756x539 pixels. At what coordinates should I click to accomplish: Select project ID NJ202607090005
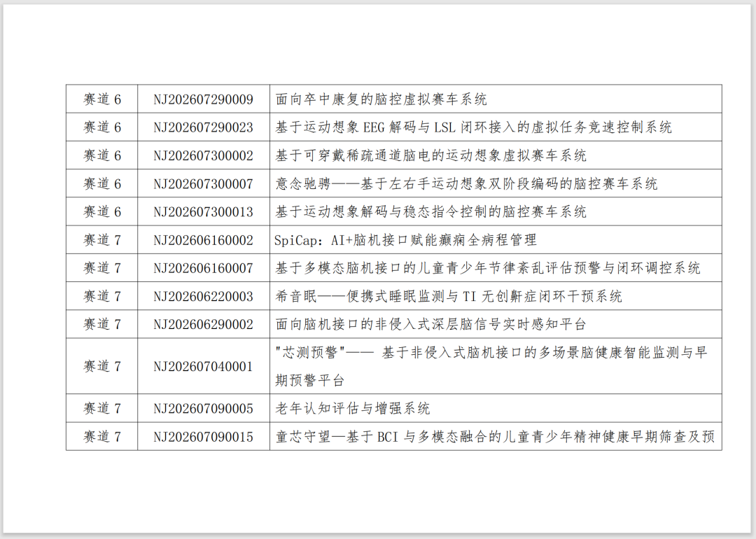203,408
